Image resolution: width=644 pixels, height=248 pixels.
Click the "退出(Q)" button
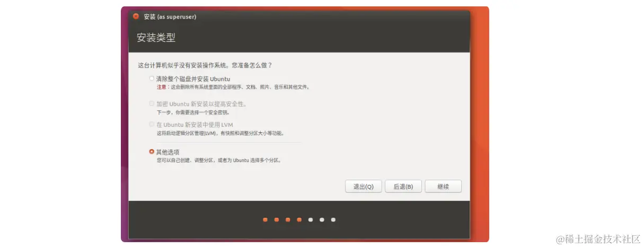click(x=363, y=186)
